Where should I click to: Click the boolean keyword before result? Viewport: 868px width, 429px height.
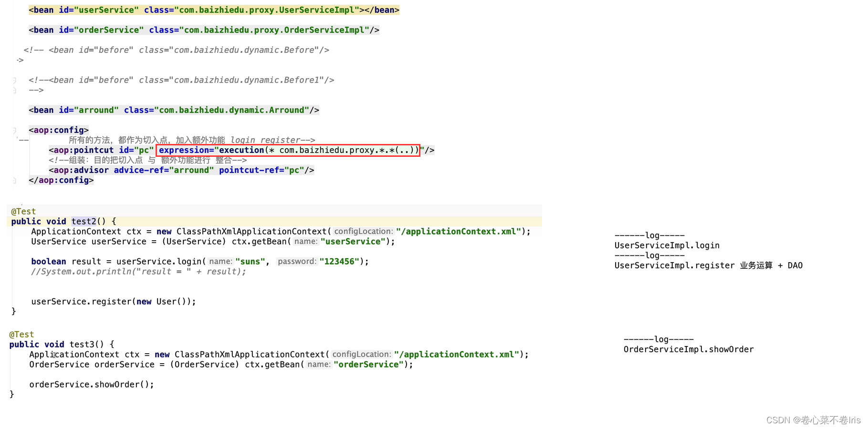(49, 261)
